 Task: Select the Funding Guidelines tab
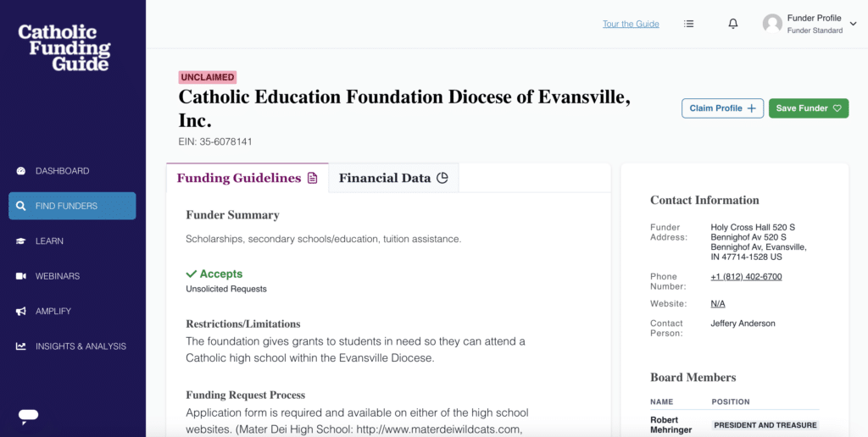(248, 178)
